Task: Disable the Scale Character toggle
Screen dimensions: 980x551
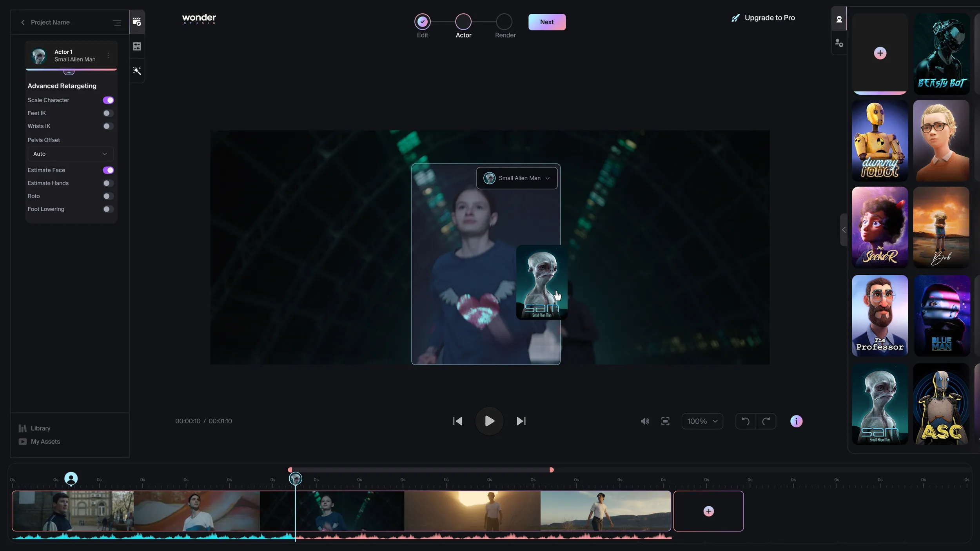Action: (x=108, y=100)
